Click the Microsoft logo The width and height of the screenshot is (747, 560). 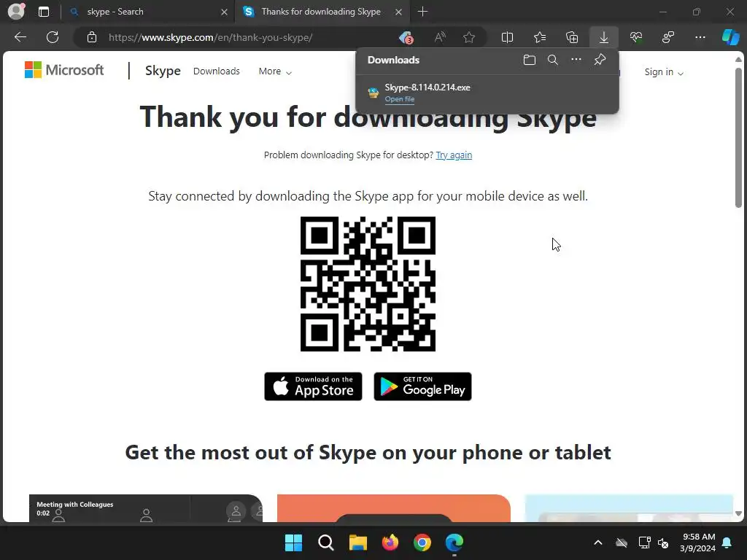click(64, 70)
